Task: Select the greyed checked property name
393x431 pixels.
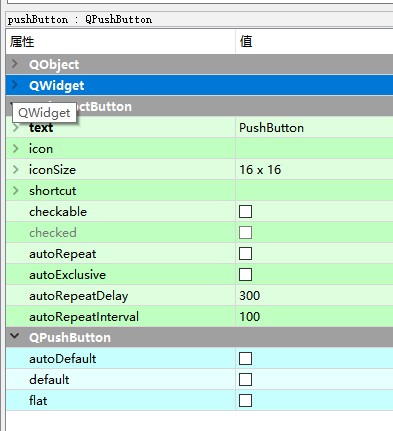Action: pos(53,233)
